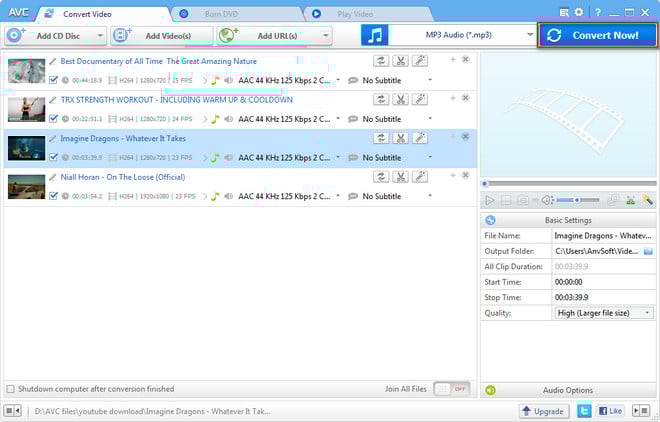
Task: Browse the Output Folder with the folder icon
Action: 648,252
